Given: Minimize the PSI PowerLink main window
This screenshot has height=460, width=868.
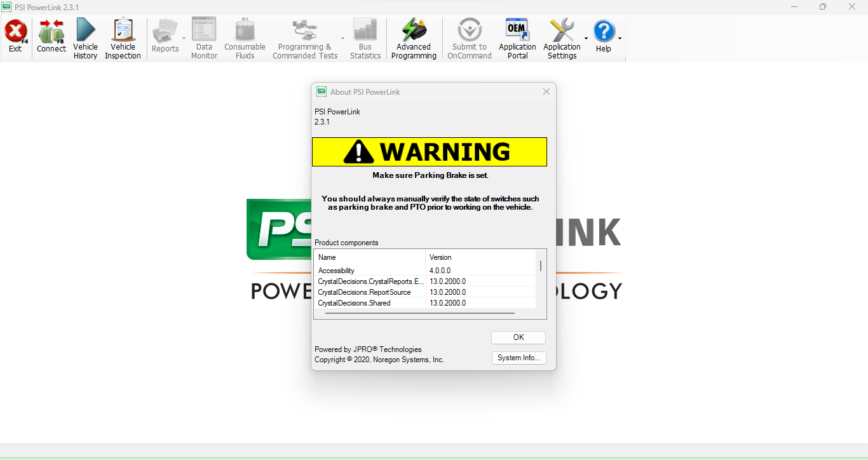Looking at the screenshot, I should tap(794, 7).
